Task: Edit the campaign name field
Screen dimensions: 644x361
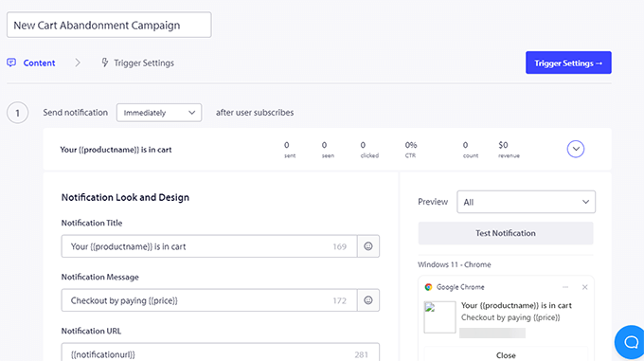Action: [109, 25]
